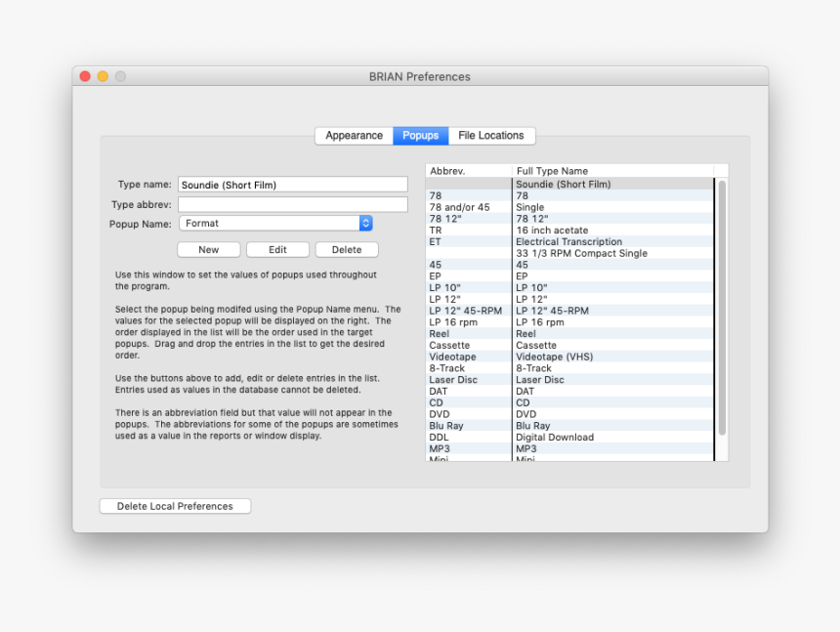Screen dimensions: 840x632
Task: Click the Edit button
Action: (x=277, y=250)
